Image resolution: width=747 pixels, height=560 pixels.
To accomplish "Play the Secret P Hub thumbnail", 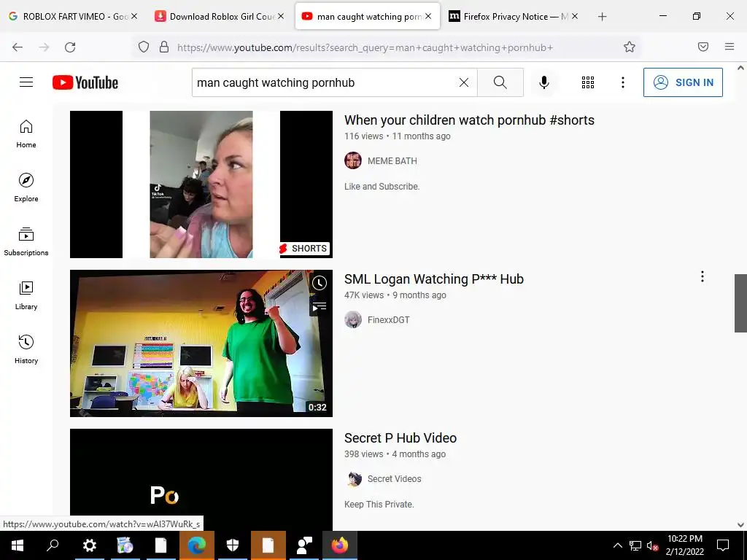I will click(x=201, y=478).
